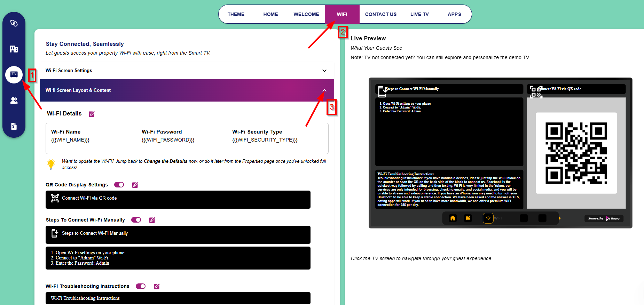
Task: Click the 'Live Preview' heading
Action: click(x=368, y=38)
